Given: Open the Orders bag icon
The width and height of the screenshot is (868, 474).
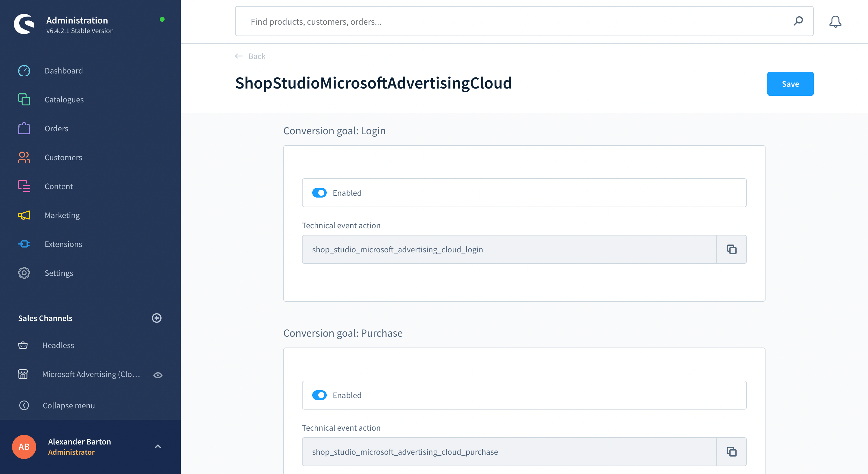Looking at the screenshot, I should tap(24, 129).
